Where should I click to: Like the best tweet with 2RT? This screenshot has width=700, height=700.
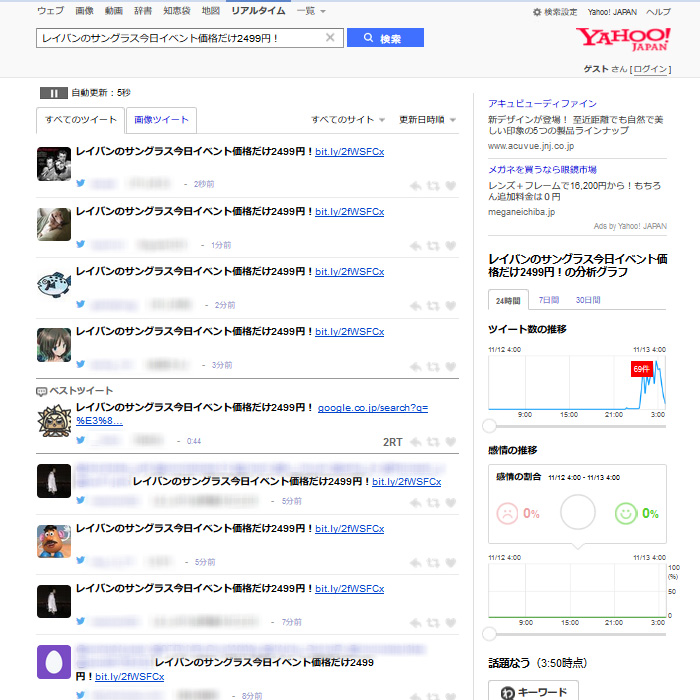(x=451, y=441)
